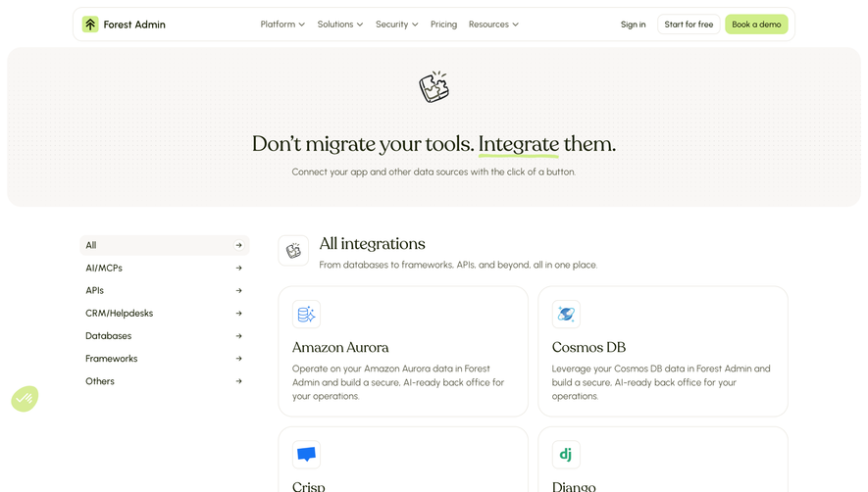Click the Amazon Aurora description text
Viewport: 868px width, 492px height.
pyautogui.click(x=398, y=382)
